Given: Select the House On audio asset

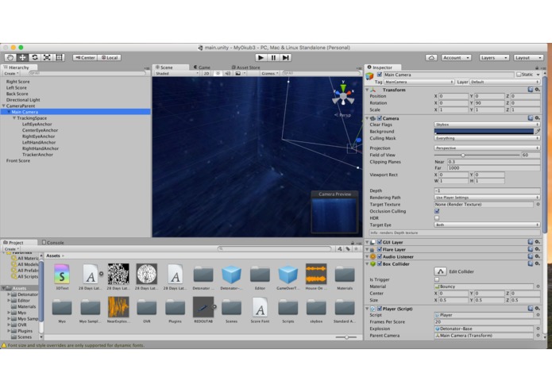Looking at the screenshot, I should tap(316, 274).
